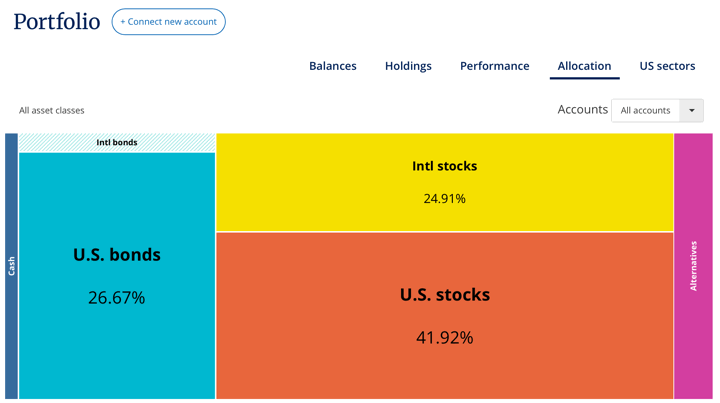The width and height of the screenshot is (720, 403).
Task: Click the Portfolio page heading
Action: click(x=57, y=21)
